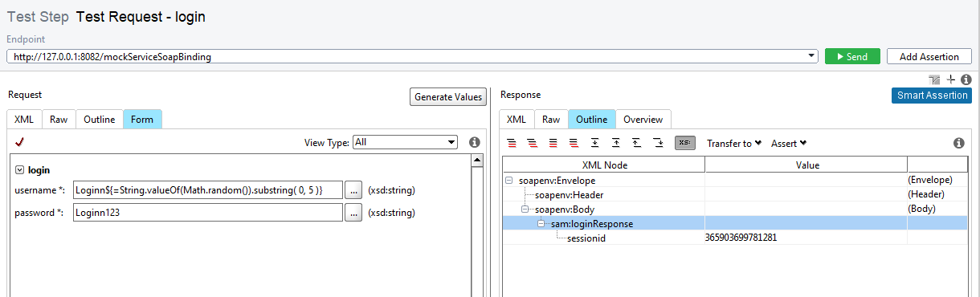Click the Smart Assertion button

click(932, 96)
